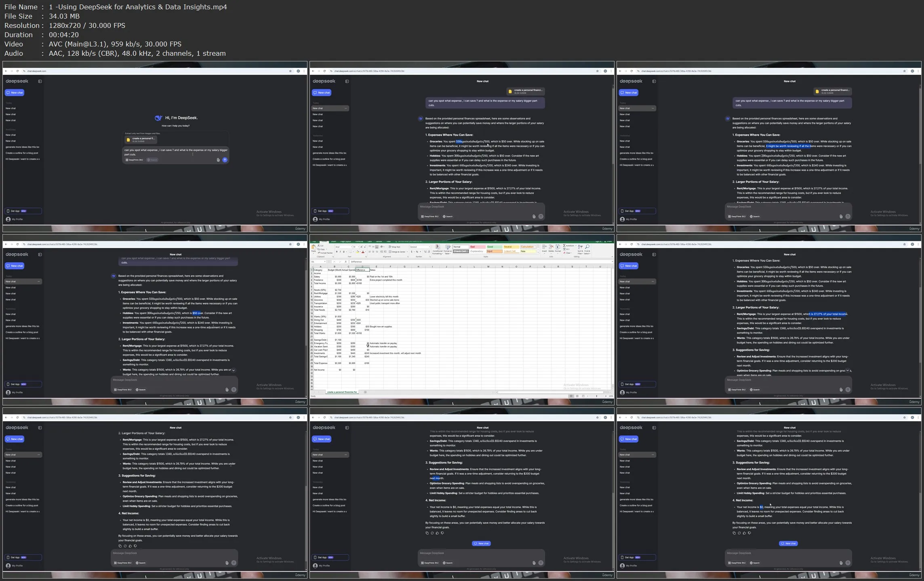Toggle DeepThink (R1) on the welcome screen

pos(134,160)
